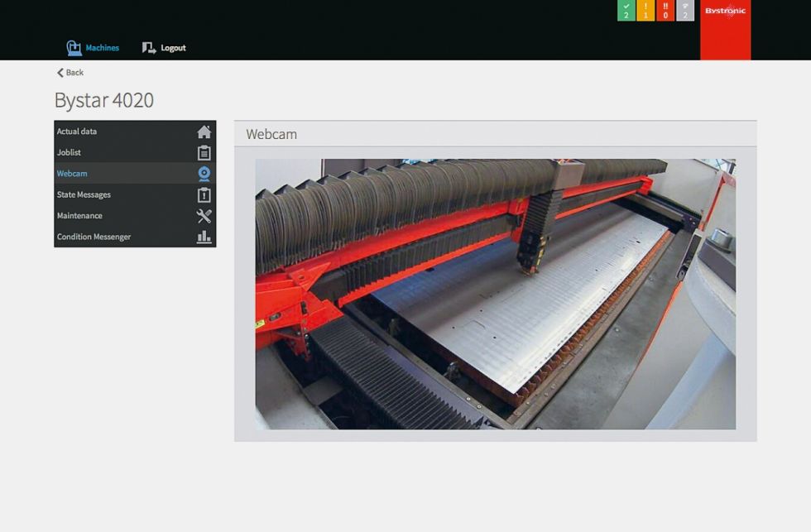
Task: Click the Machines icon in header
Action: tap(74, 47)
